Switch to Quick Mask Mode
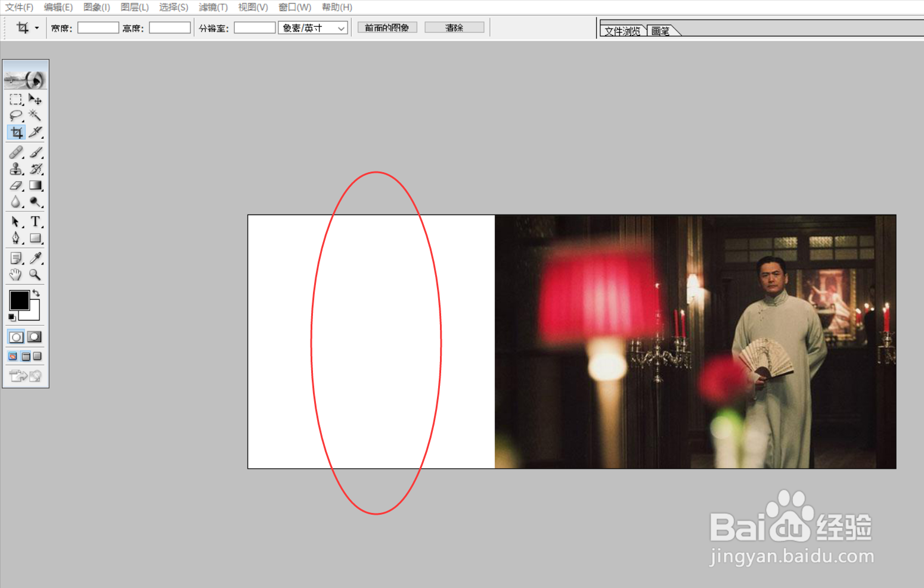The width and height of the screenshot is (924, 588). 35,337
